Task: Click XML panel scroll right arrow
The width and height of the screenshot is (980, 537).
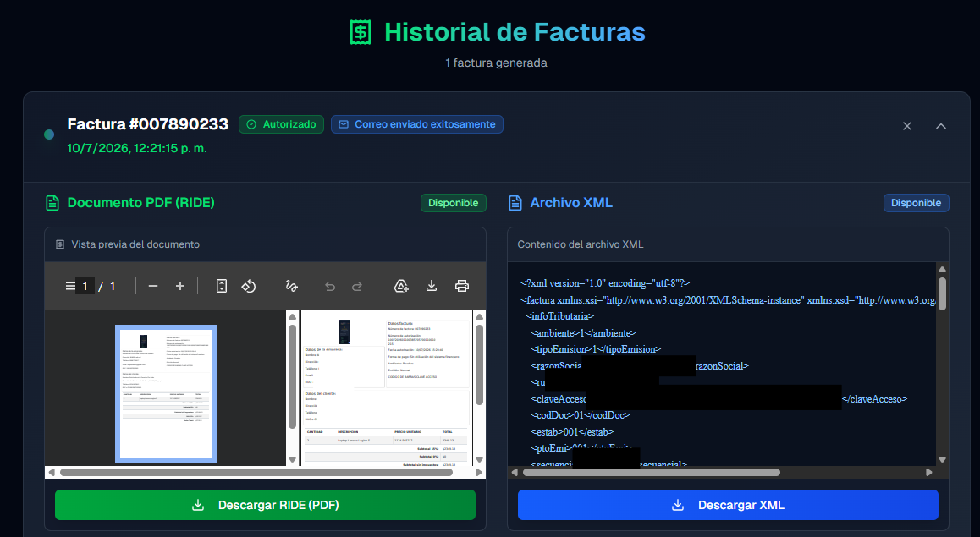Action: pyautogui.click(x=928, y=472)
